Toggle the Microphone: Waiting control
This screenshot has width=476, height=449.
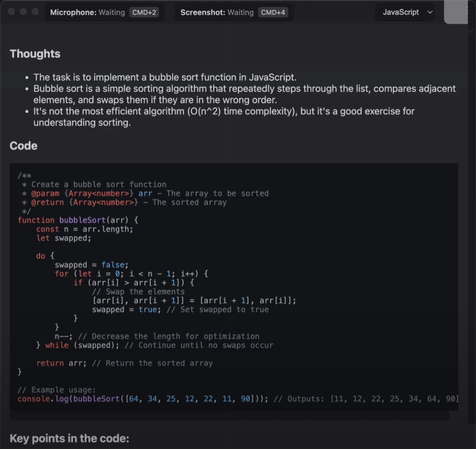point(87,12)
